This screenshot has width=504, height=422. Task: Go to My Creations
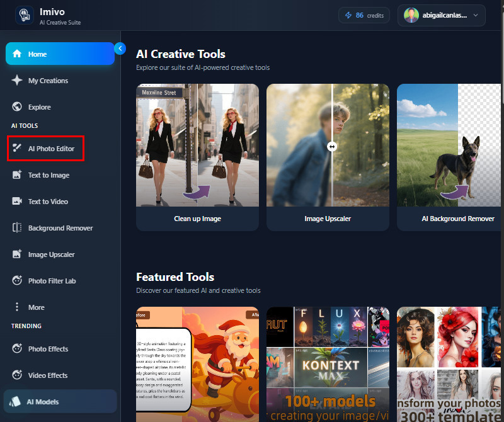(x=60, y=81)
